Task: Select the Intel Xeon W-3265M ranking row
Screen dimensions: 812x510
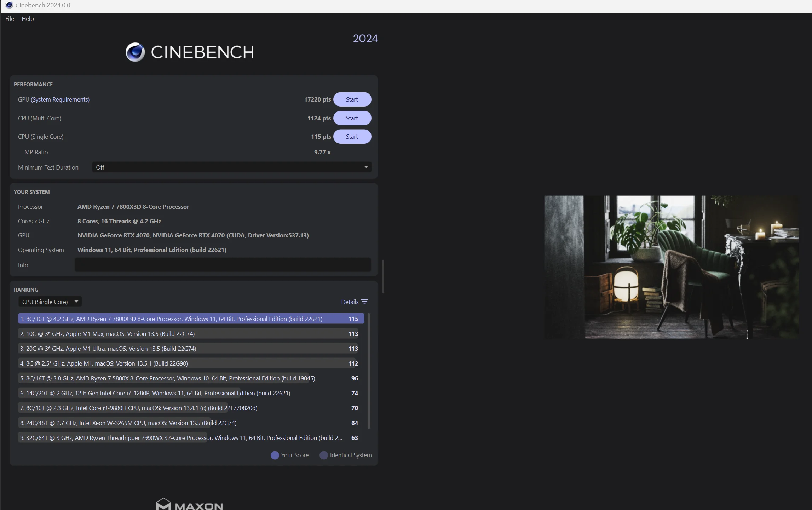Action: (191, 423)
